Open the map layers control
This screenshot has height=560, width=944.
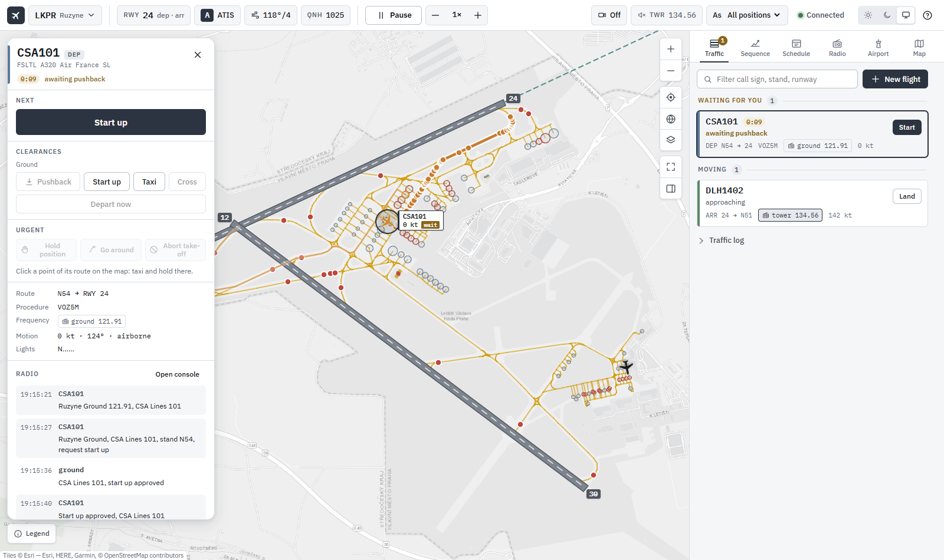(671, 140)
